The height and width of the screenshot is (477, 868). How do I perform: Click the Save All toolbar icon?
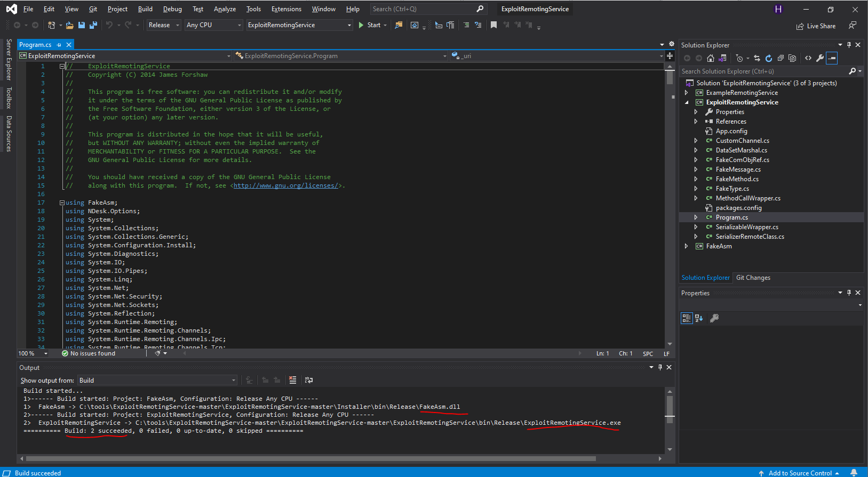point(93,25)
